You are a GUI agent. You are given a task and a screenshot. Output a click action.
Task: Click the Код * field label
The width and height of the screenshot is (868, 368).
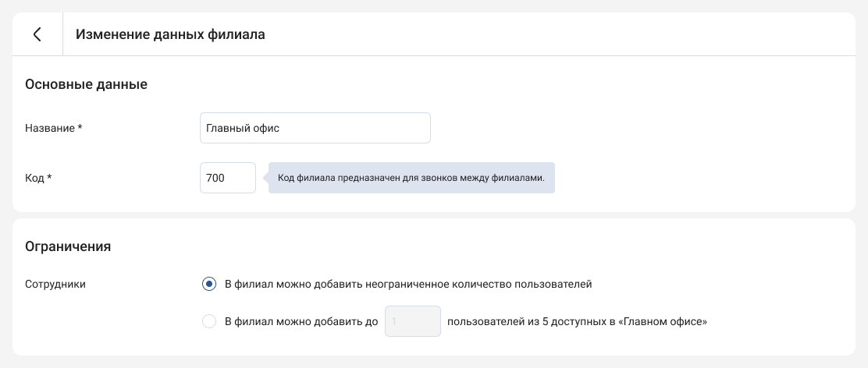[x=39, y=178]
